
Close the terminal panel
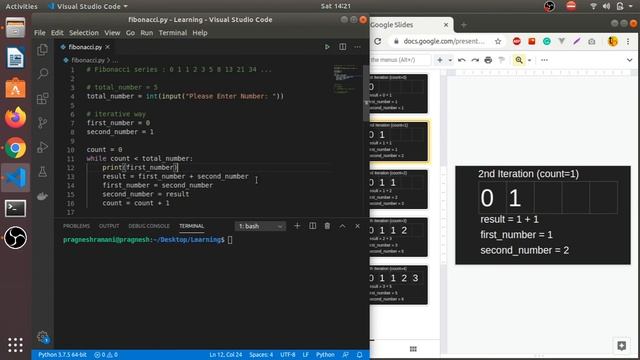358,226
